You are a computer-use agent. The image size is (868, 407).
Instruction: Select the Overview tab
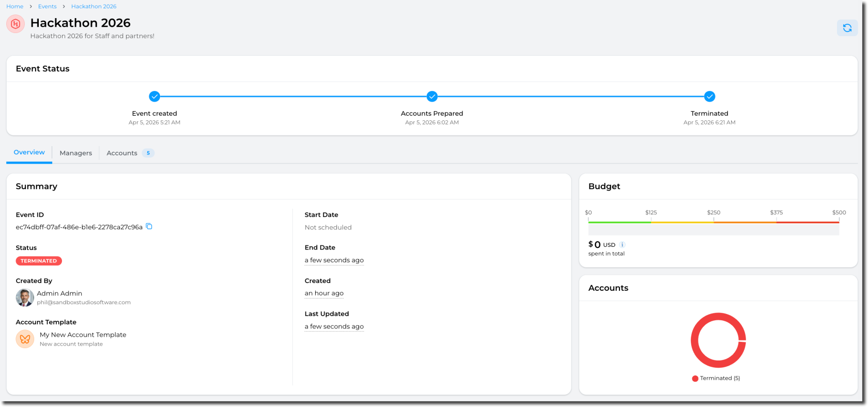[x=29, y=152]
